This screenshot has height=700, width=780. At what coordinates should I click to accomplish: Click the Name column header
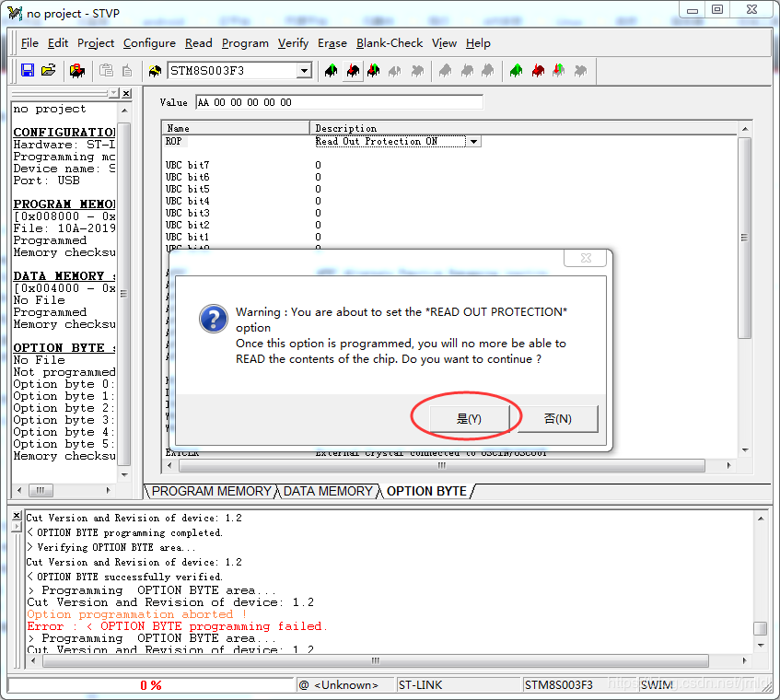click(236, 128)
